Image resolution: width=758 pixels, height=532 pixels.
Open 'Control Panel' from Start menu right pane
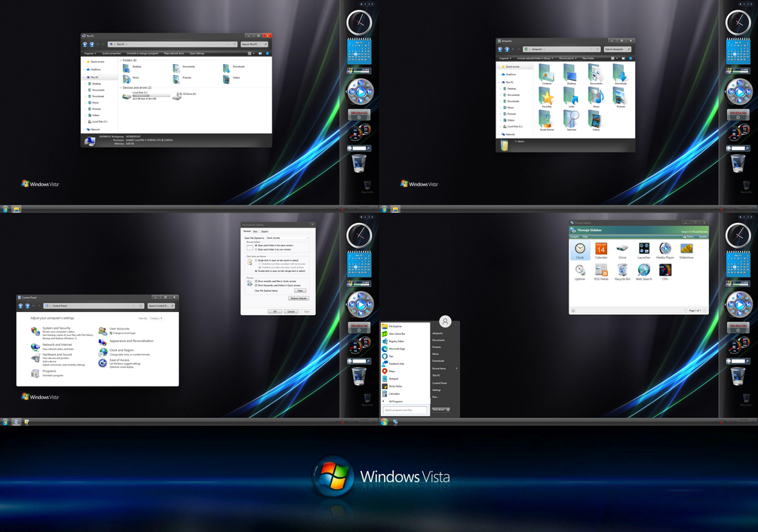[440, 383]
